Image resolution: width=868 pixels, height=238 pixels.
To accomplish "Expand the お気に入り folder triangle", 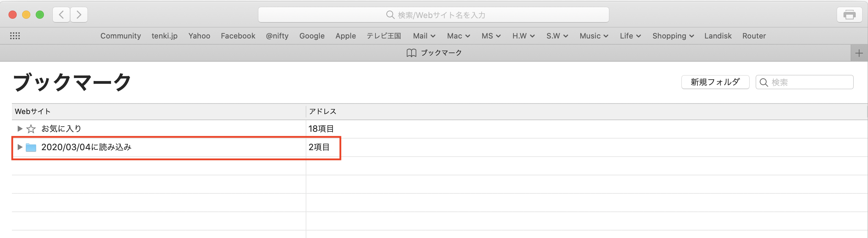I will [x=20, y=129].
